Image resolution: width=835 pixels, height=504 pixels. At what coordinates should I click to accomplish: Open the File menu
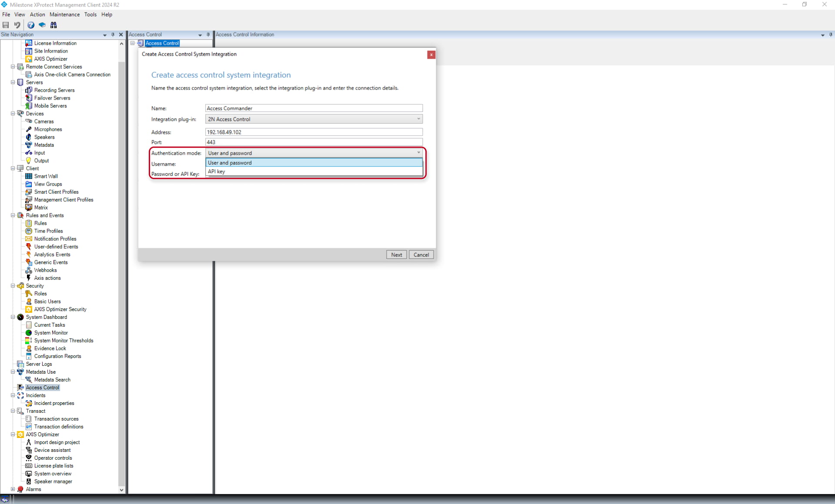[6, 14]
